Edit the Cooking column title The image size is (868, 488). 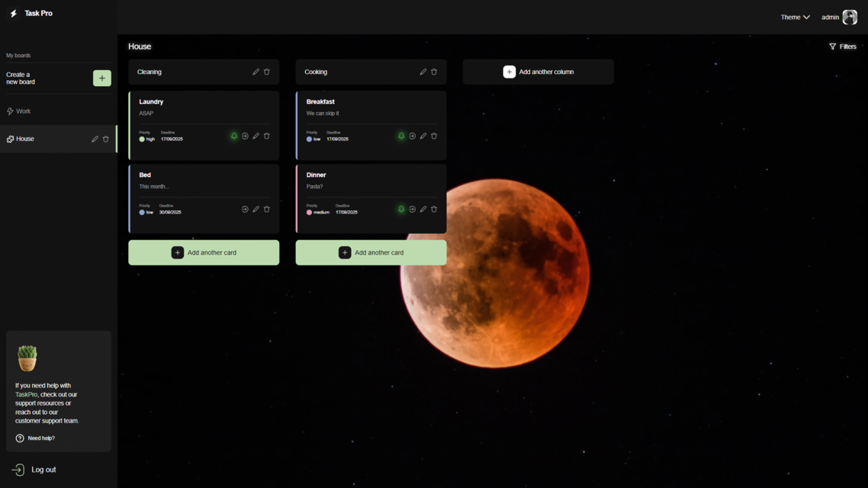pos(423,72)
